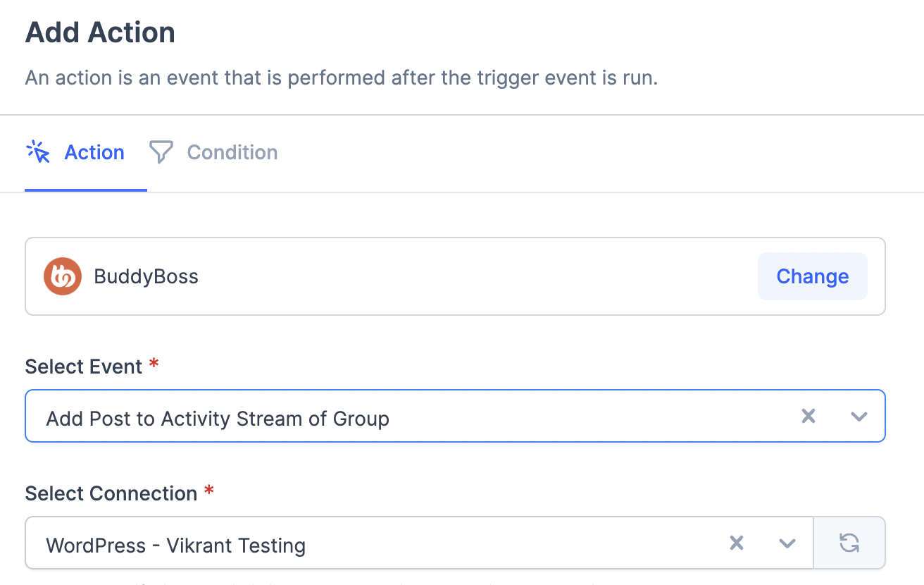This screenshot has height=585, width=924.
Task: Click the BuddyBoss logo icon
Action: point(63,276)
